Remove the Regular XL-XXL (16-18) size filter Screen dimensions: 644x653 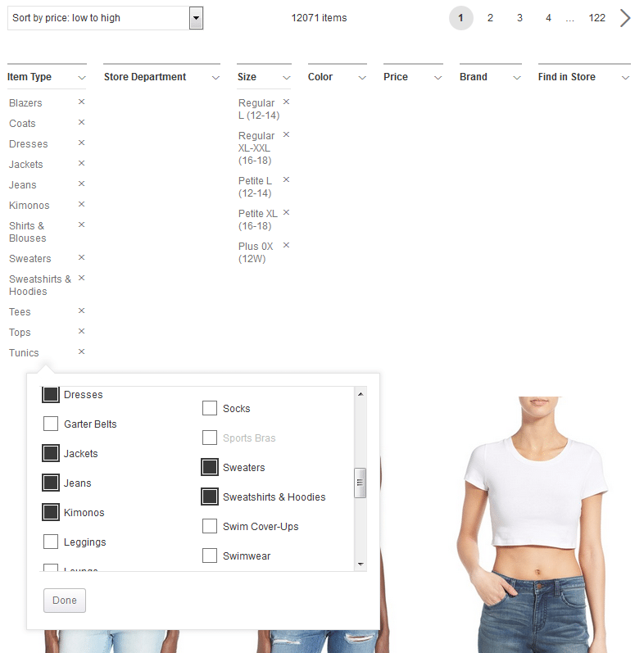click(x=286, y=134)
